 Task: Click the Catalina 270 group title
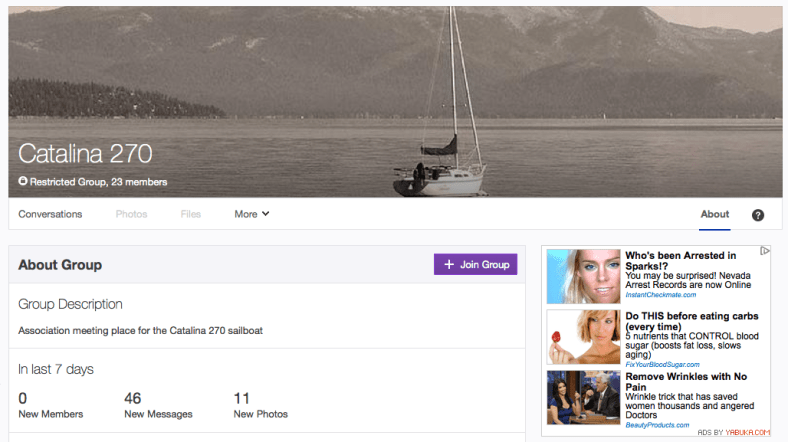point(85,153)
